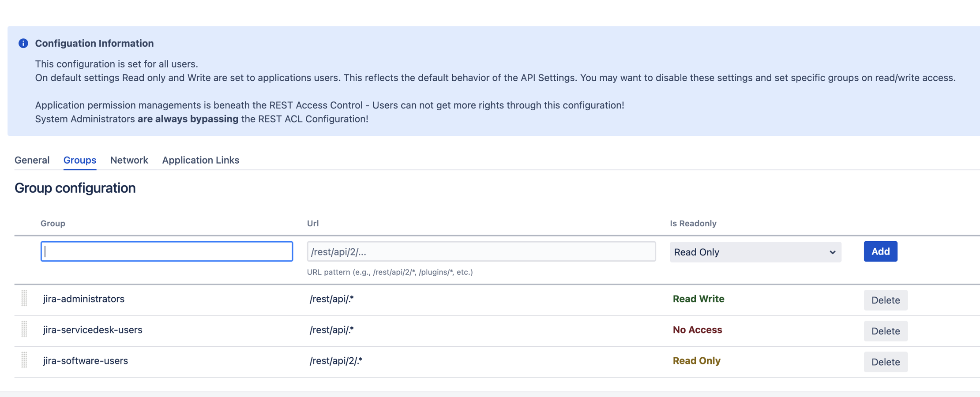
Task: Click the blue info icon beside Configuation Information
Action: pyautogui.click(x=23, y=43)
